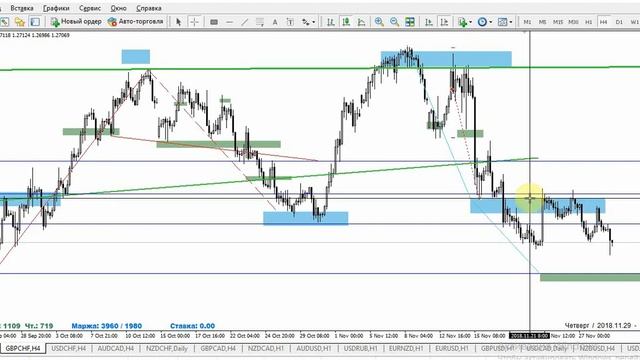Switch to USDRUB,H1 chart tab
640x360 pixels.
(360, 349)
